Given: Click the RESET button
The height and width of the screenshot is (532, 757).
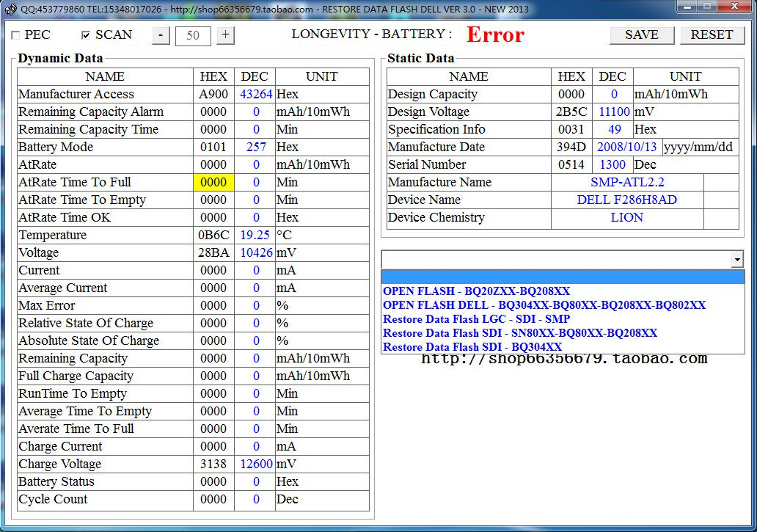Looking at the screenshot, I should click(712, 34).
